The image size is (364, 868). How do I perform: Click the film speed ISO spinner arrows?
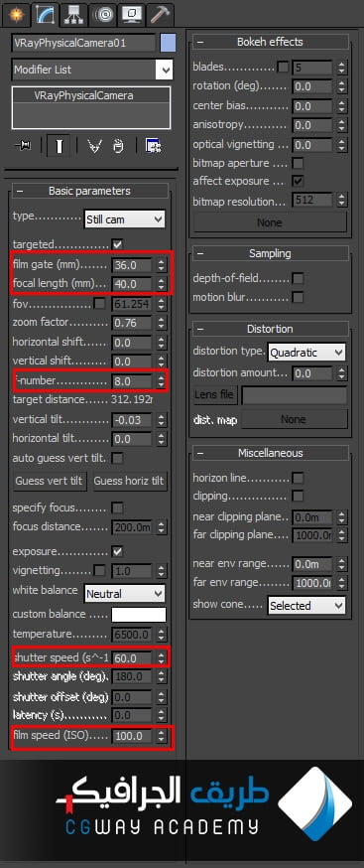point(161,736)
